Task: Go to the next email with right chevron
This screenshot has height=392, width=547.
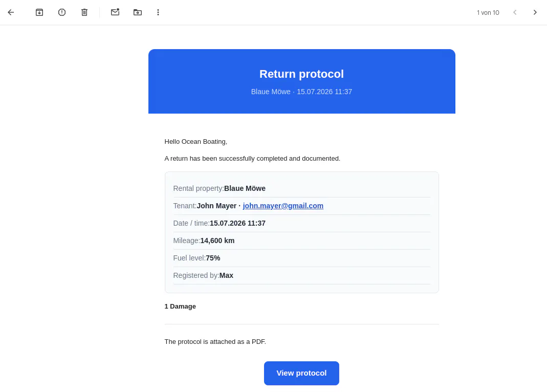Action: tap(535, 13)
